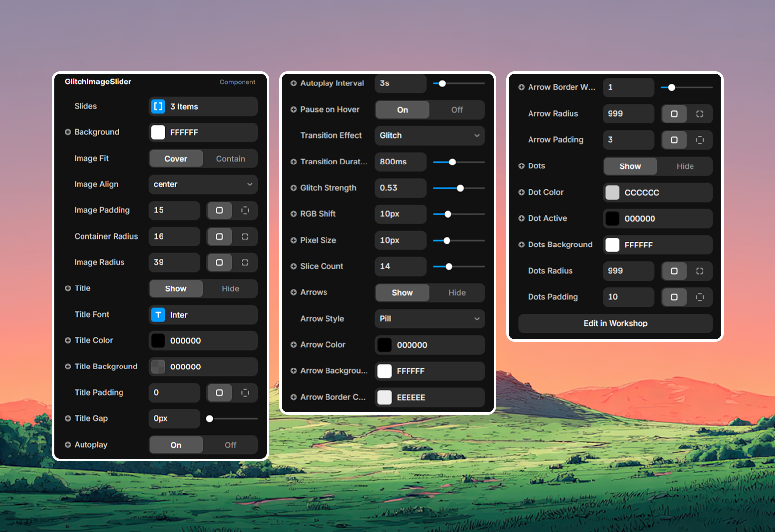Image resolution: width=775 pixels, height=532 pixels.
Task: Click the plus icon beside Glitch Strength
Action: 294,188
